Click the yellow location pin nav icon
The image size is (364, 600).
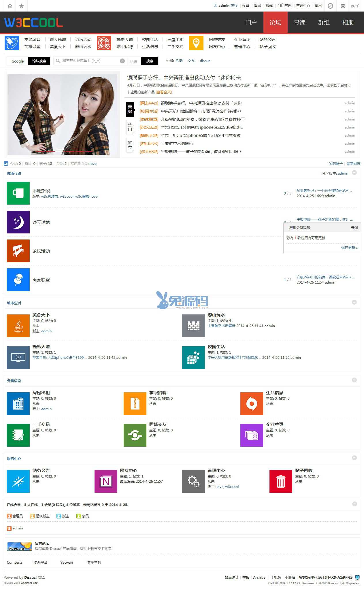196,43
